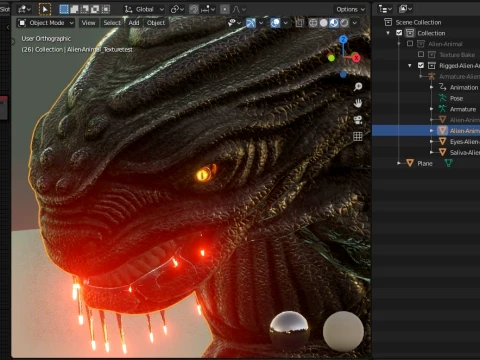Screen dimensions: 480x360
Task: Expand the Animation entry
Action: pyautogui.click(x=432, y=87)
